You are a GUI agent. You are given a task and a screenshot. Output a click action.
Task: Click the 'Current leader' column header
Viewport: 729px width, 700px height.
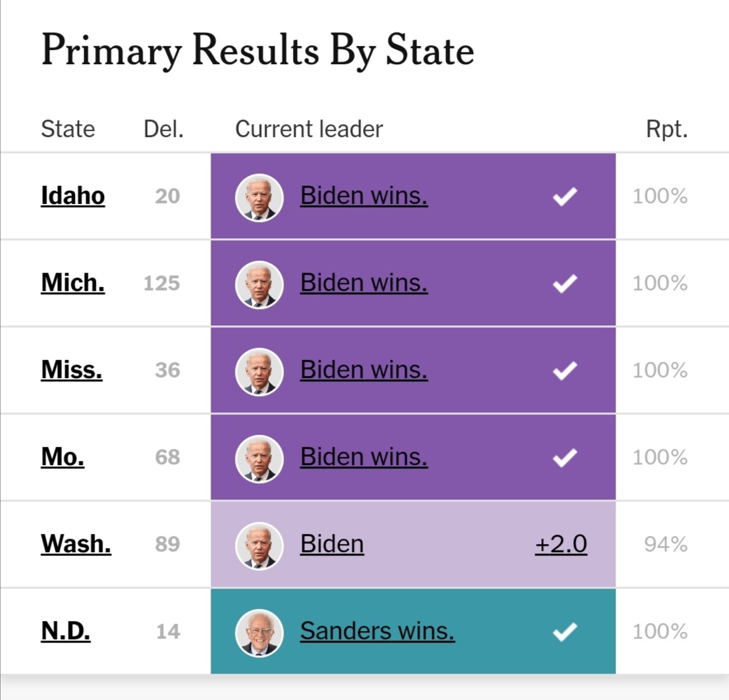click(308, 129)
